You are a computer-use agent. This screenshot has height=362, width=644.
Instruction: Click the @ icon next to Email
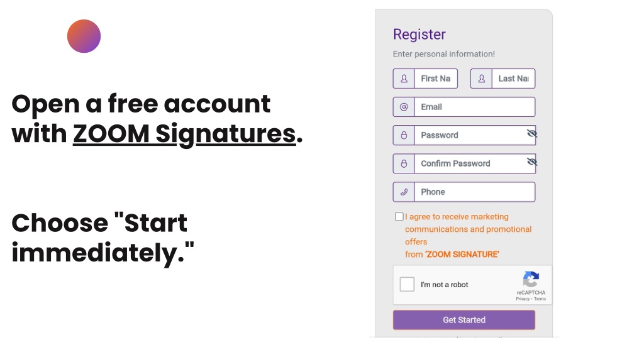pyautogui.click(x=404, y=107)
